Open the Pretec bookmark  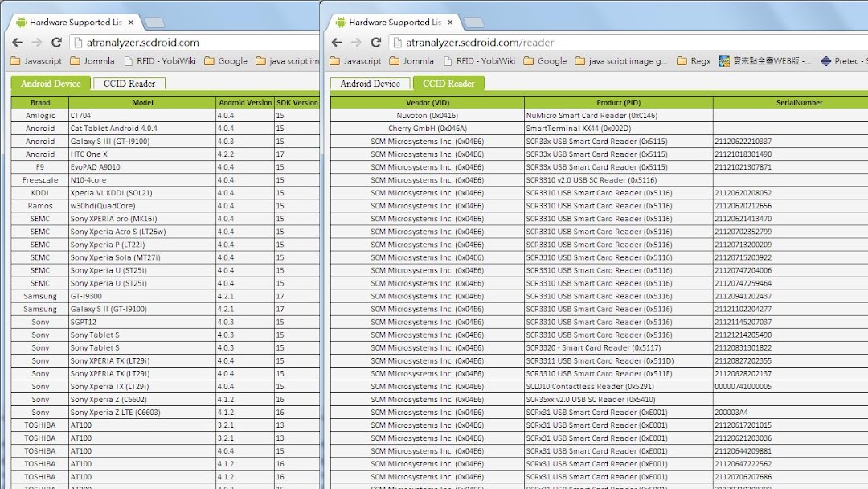[x=841, y=61]
